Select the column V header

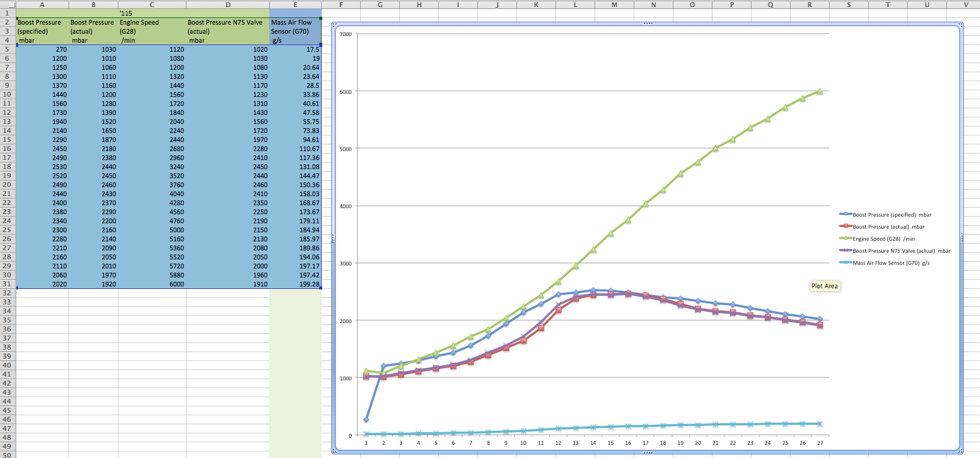click(966, 4)
